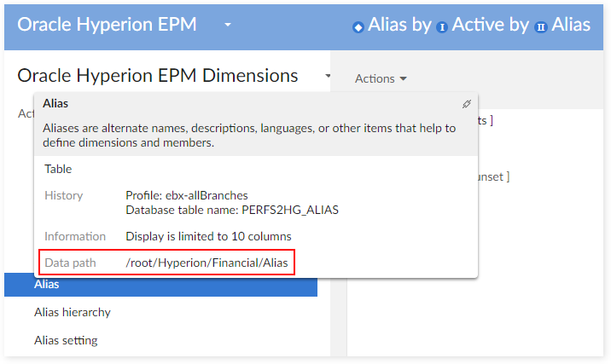Click the Oracle Hyperion EPM title
Viewport: 611px width, 364px height.
[107, 24]
